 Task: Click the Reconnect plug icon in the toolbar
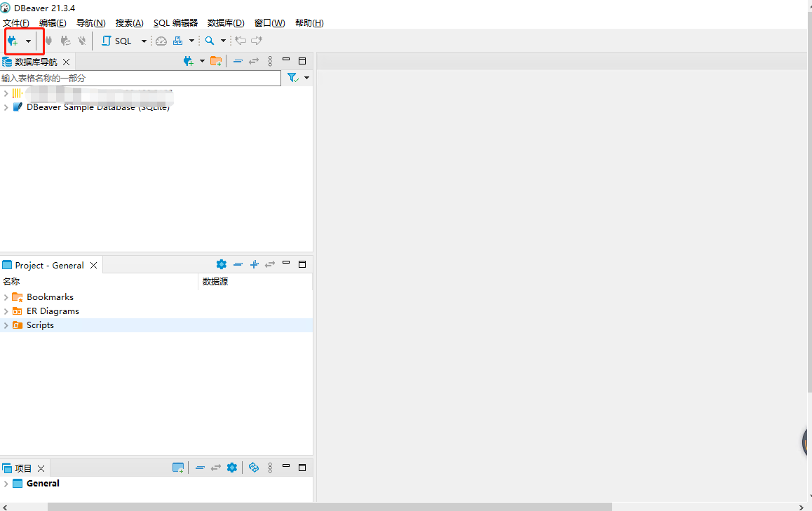[x=65, y=41]
